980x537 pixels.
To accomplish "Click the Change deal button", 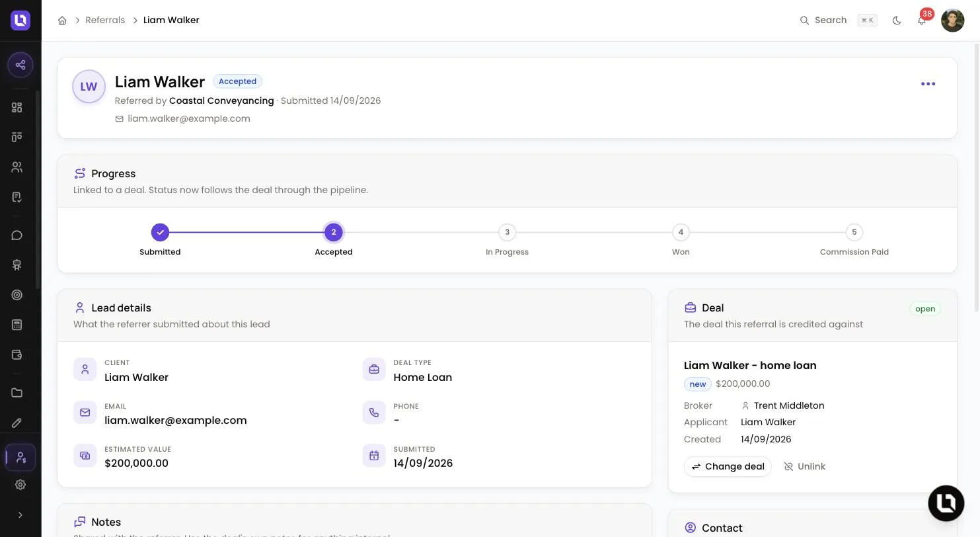I will click(728, 467).
